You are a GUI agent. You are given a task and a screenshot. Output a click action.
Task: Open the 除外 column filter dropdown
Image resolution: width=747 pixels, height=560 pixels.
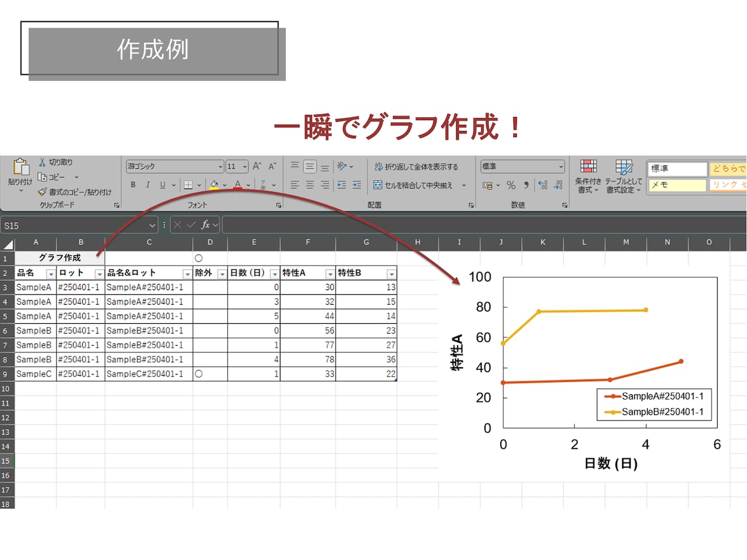222,274
